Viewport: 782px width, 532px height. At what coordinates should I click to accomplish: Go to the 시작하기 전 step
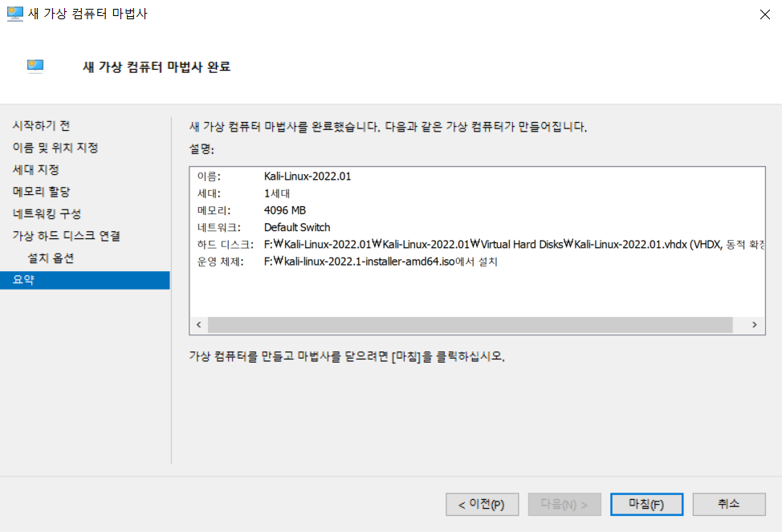(x=41, y=126)
